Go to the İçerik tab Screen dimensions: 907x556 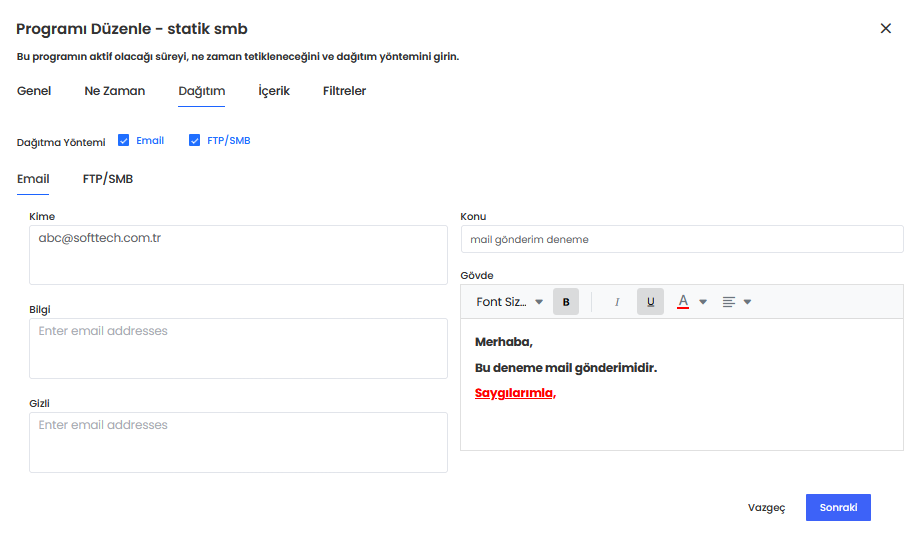(274, 91)
